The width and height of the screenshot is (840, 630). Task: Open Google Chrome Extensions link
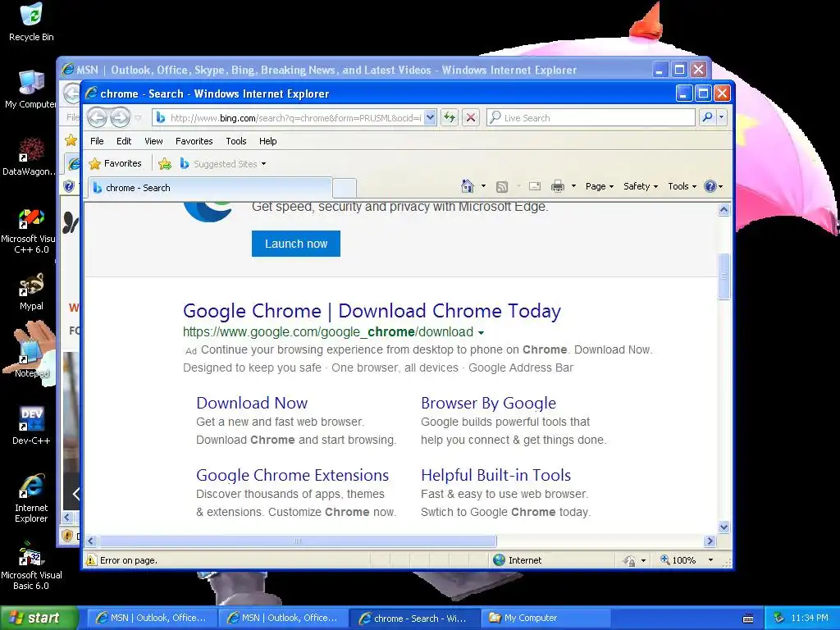tap(293, 475)
